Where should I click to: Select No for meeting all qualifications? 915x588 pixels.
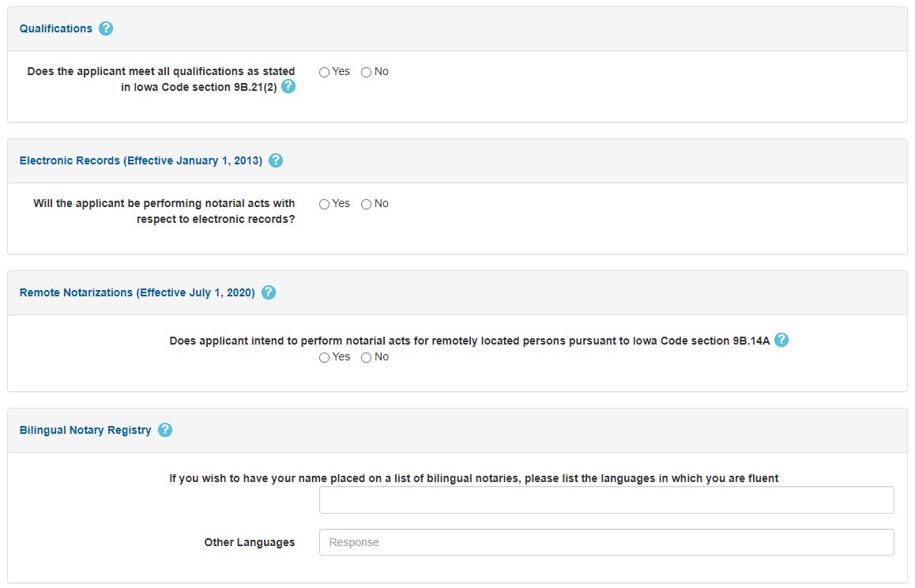tap(366, 72)
